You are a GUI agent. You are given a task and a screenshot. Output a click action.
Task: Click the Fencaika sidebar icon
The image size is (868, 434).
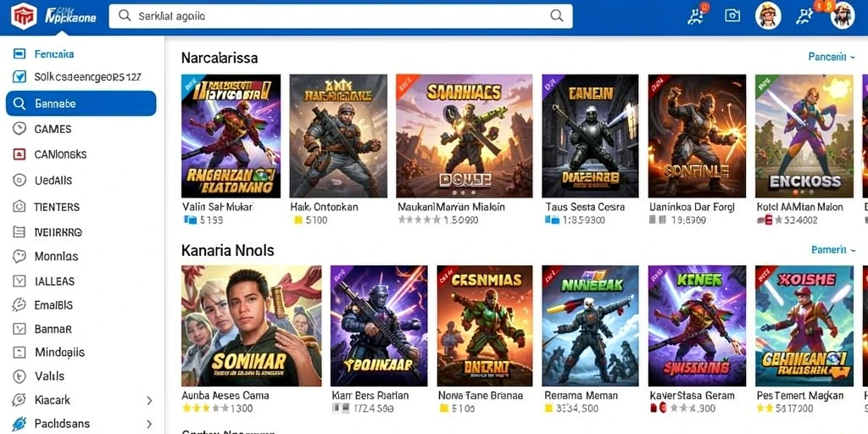point(19,53)
